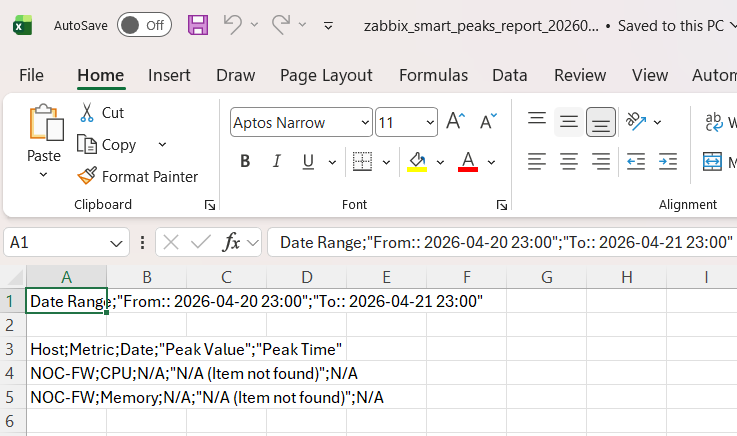The height and width of the screenshot is (436, 737).
Task: Expand the font size dropdown
Action: (430, 123)
